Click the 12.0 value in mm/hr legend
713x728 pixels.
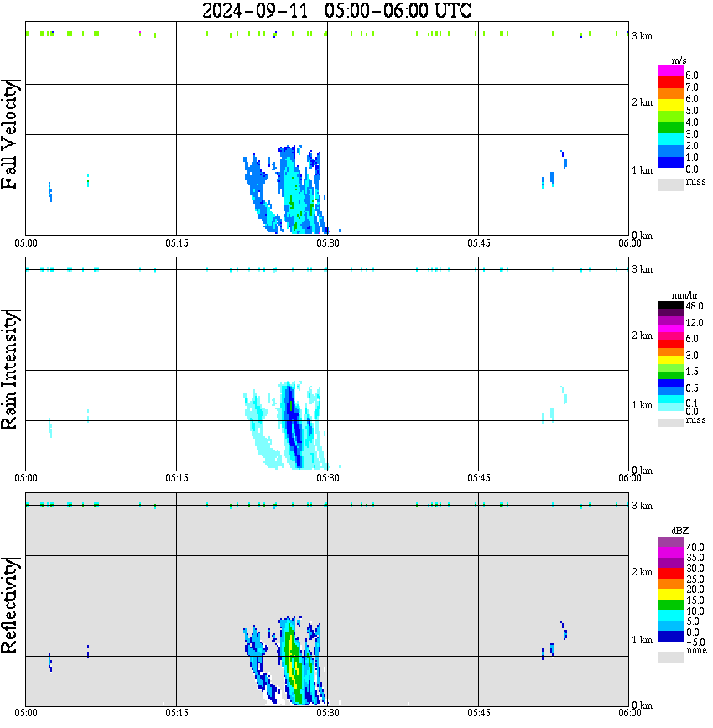click(694, 323)
